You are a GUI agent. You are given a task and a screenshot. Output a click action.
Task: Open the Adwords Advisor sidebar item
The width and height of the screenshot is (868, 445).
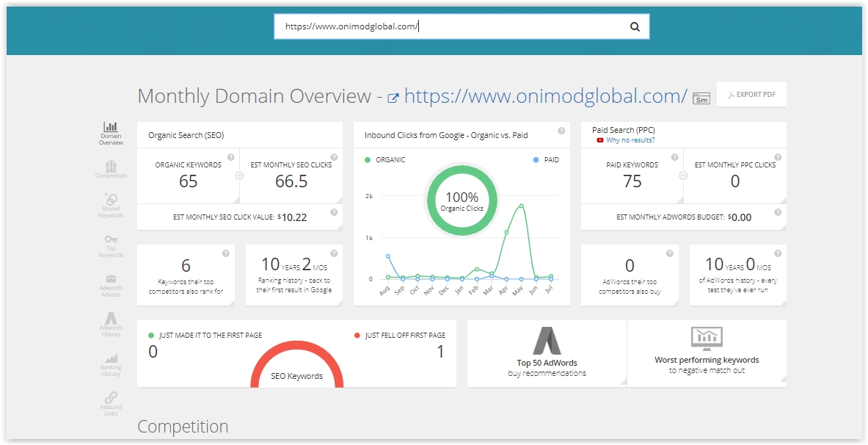(111, 286)
